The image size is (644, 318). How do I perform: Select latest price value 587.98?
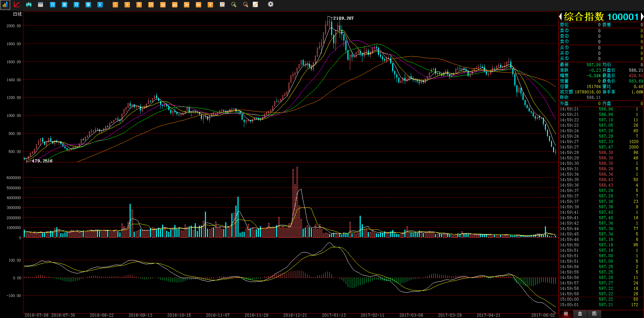[593, 65]
